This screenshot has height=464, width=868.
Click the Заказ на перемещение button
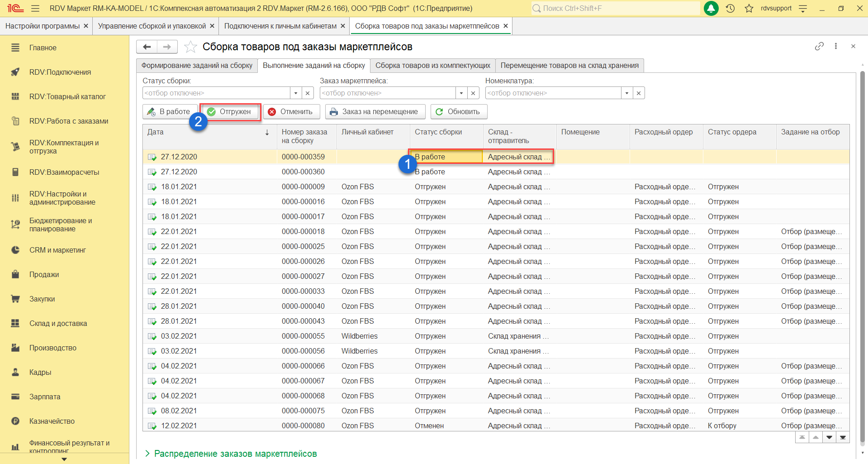[x=375, y=111]
